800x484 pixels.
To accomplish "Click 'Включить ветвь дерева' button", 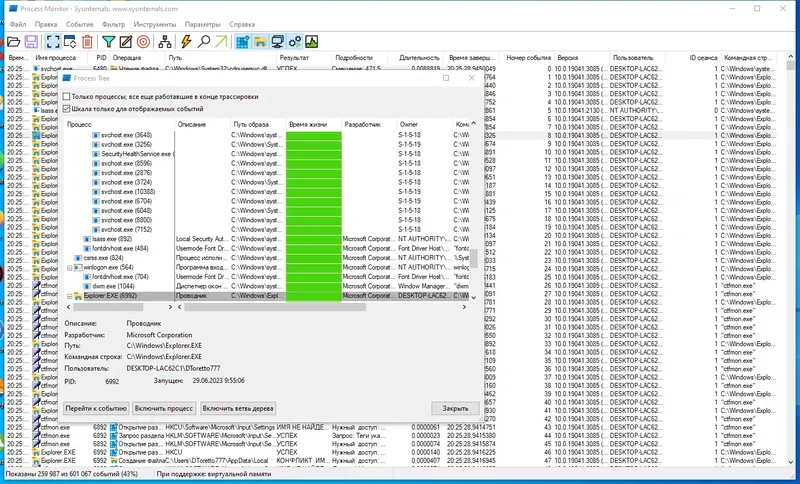I will [x=237, y=408].
